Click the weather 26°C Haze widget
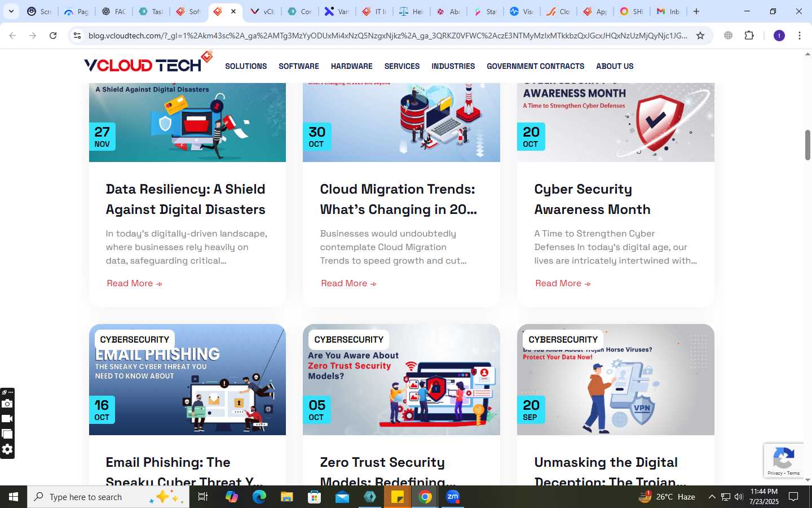 (667, 497)
